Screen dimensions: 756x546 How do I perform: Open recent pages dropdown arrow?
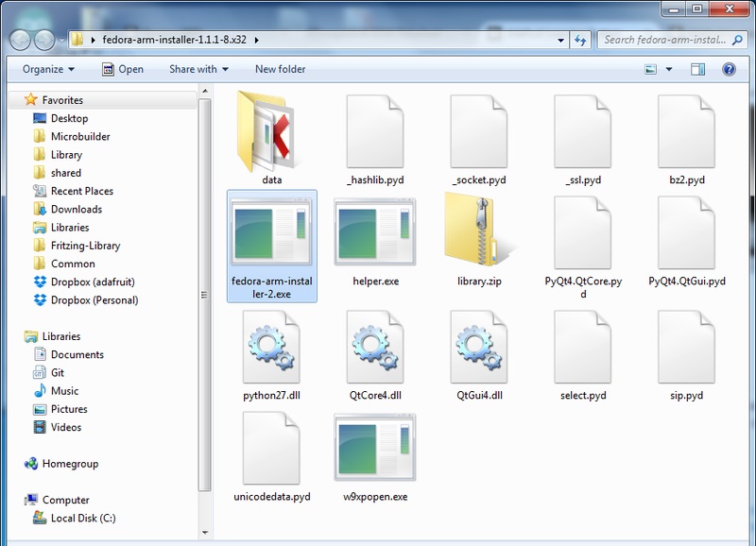[x=61, y=41]
